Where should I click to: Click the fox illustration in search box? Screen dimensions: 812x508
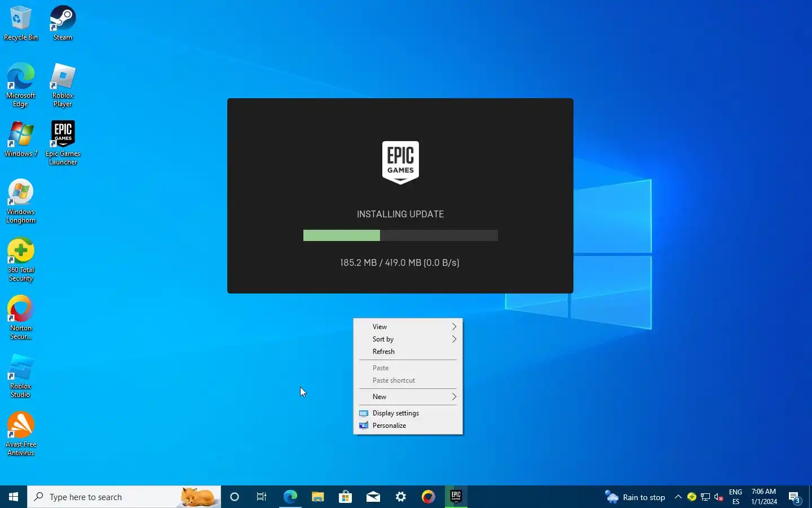[198, 497]
